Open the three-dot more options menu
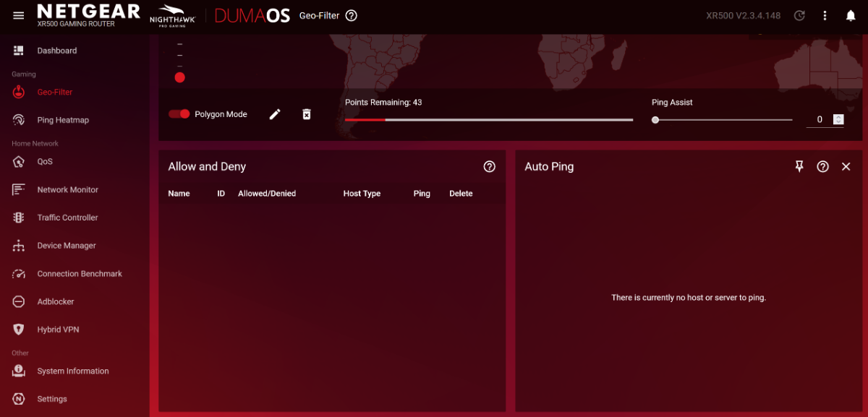The width and height of the screenshot is (868, 417). 825,16
